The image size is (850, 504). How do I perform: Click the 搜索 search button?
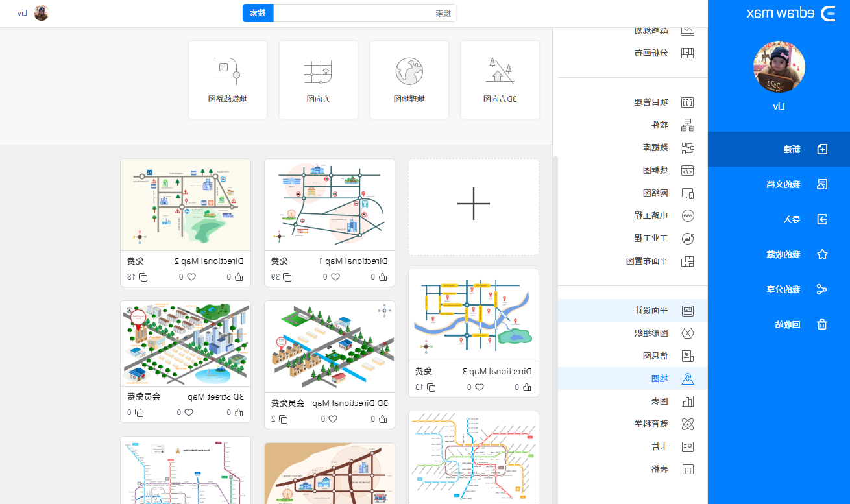click(258, 13)
